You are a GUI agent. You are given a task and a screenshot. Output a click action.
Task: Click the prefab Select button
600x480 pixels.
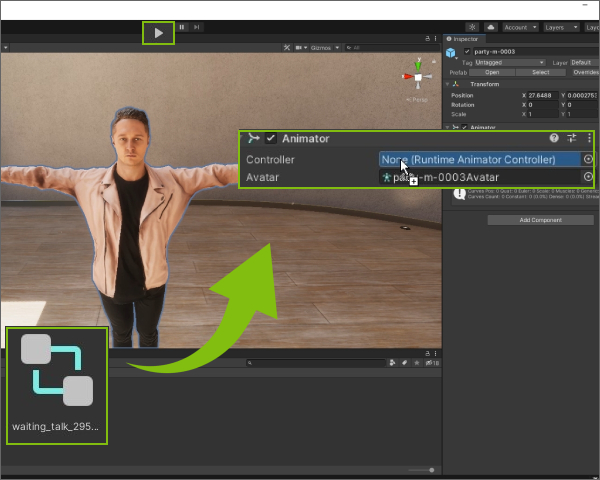point(540,72)
